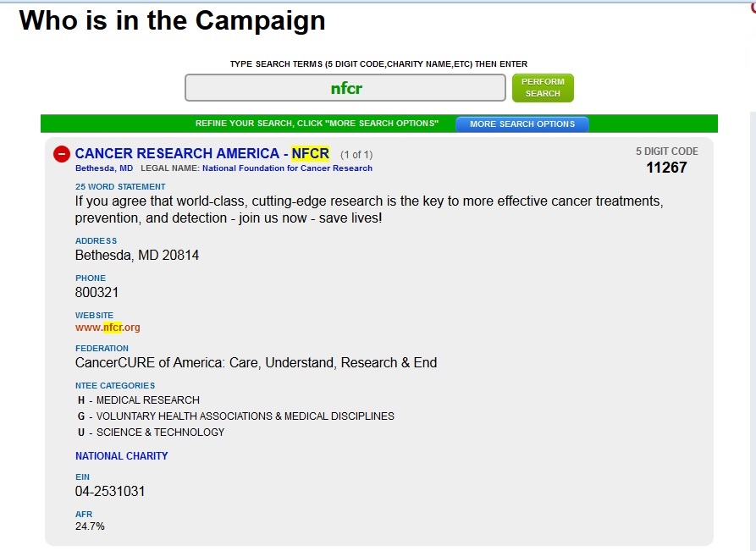
Task: Click the search terms input field
Action: (x=346, y=88)
